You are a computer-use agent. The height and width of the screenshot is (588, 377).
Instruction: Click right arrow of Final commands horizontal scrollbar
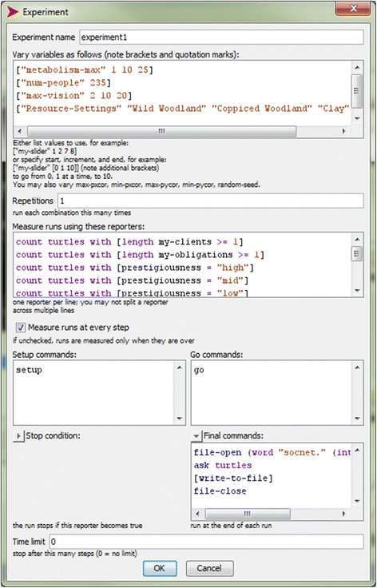coord(345,514)
